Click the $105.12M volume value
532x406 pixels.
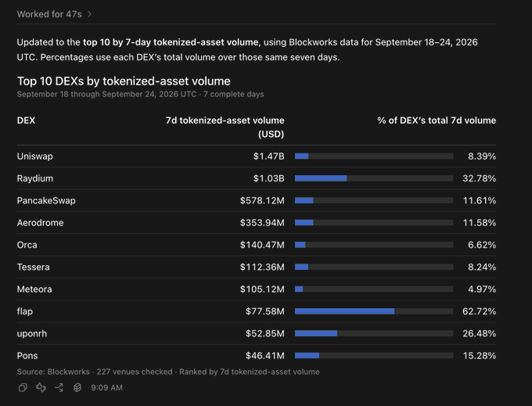tap(262, 289)
